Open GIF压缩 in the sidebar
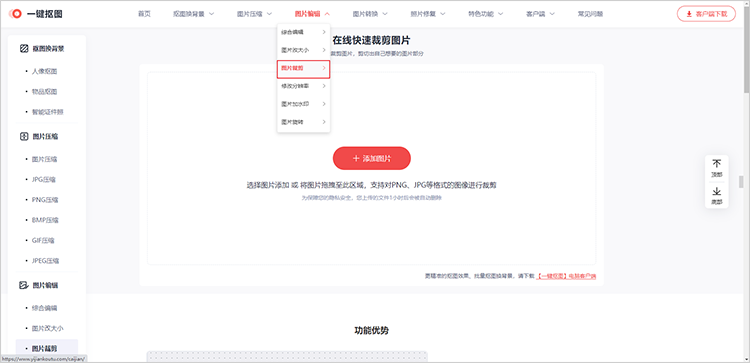Viewport: 750px width, 363px height. pos(43,241)
